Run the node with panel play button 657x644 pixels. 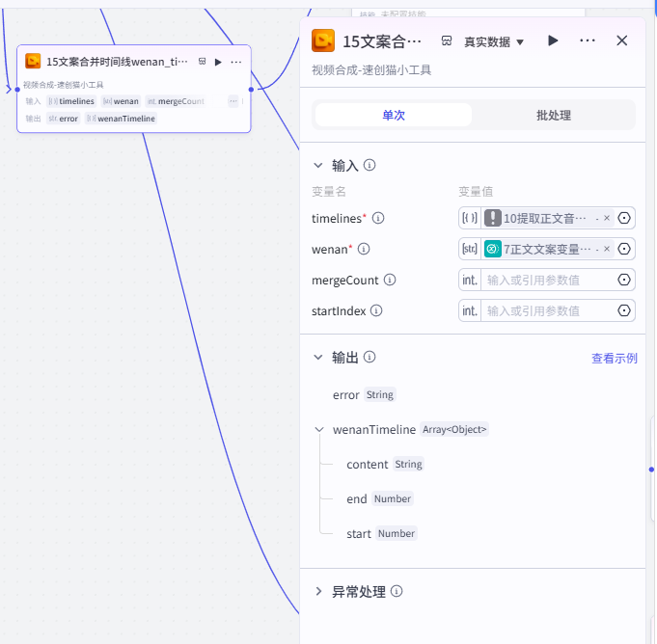553,40
